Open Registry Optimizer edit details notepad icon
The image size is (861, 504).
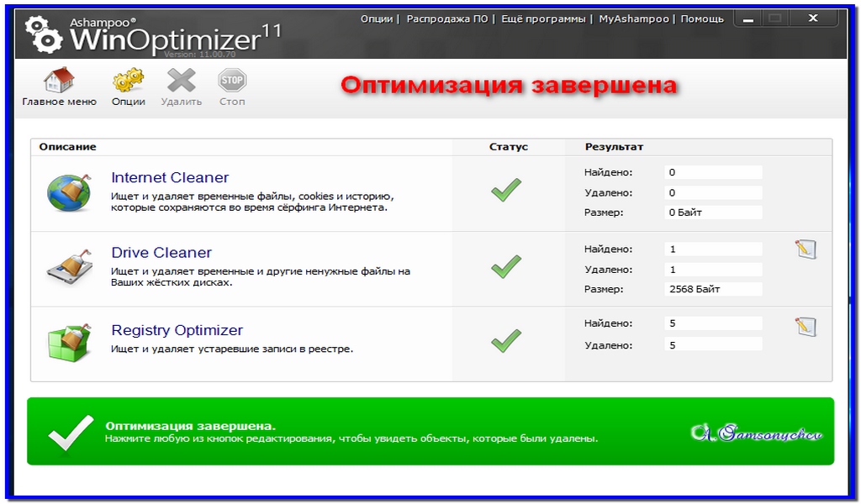click(x=806, y=326)
